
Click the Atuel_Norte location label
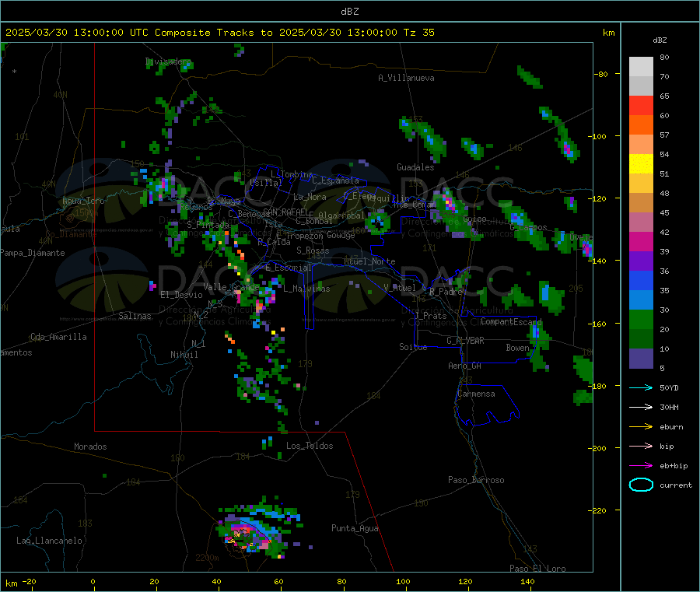point(369,261)
